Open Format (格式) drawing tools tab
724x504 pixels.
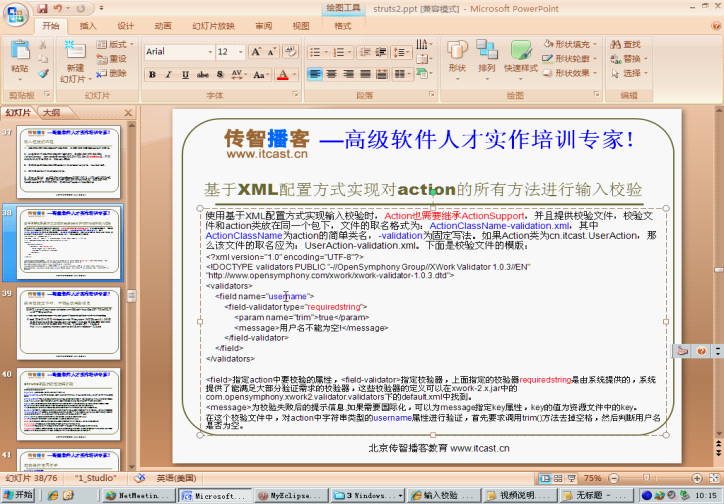point(343,26)
